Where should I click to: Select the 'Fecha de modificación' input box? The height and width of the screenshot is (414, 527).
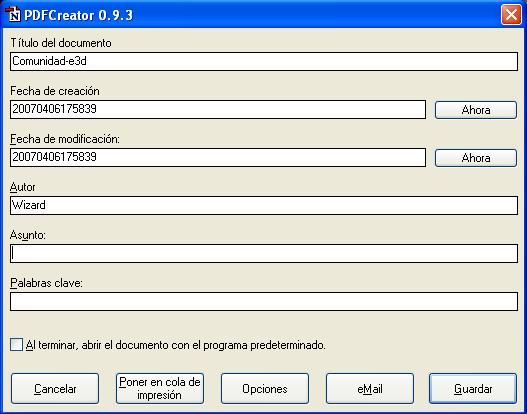tap(218, 158)
